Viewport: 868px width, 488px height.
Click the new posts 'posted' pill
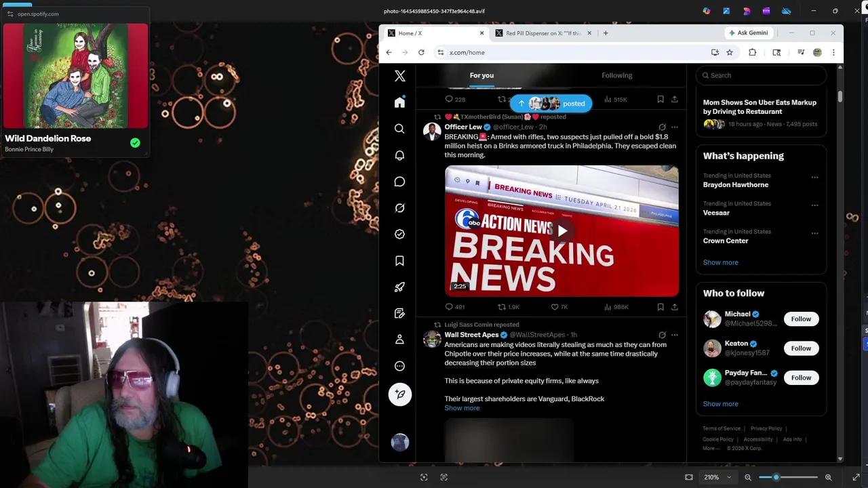[551, 104]
